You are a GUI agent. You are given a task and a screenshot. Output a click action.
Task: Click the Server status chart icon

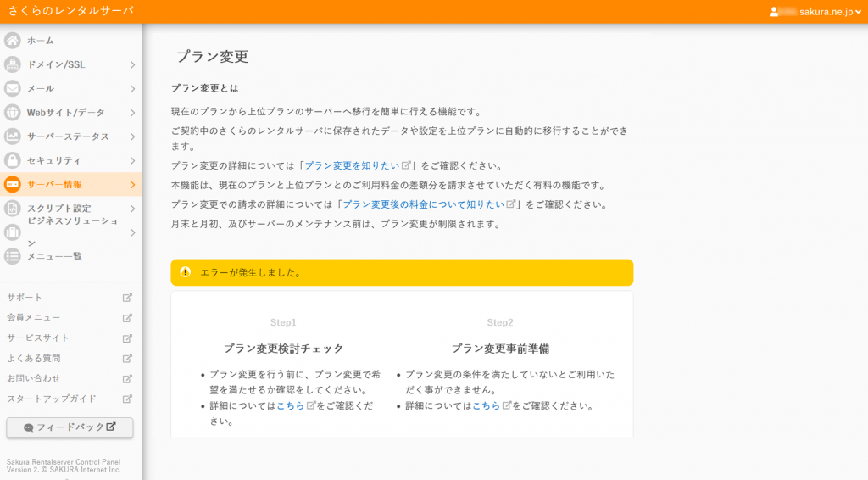click(x=13, y=136)
